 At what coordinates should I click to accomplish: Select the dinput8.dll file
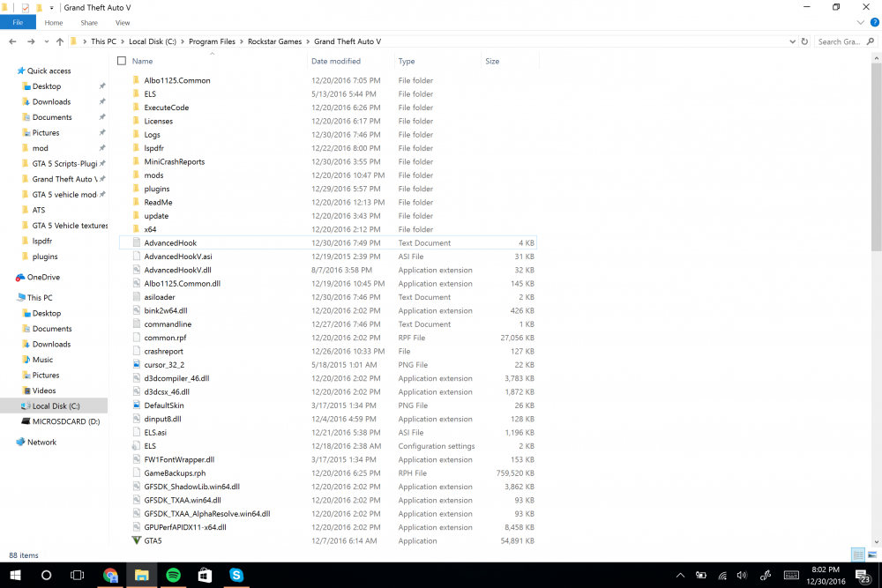(x=162, y=419)
